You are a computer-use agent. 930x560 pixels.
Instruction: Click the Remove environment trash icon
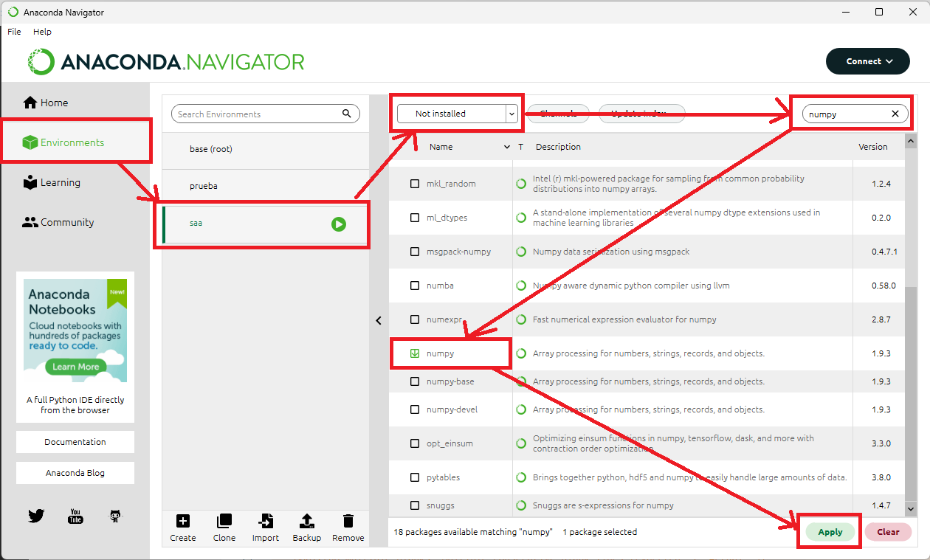tap(348, 522)
